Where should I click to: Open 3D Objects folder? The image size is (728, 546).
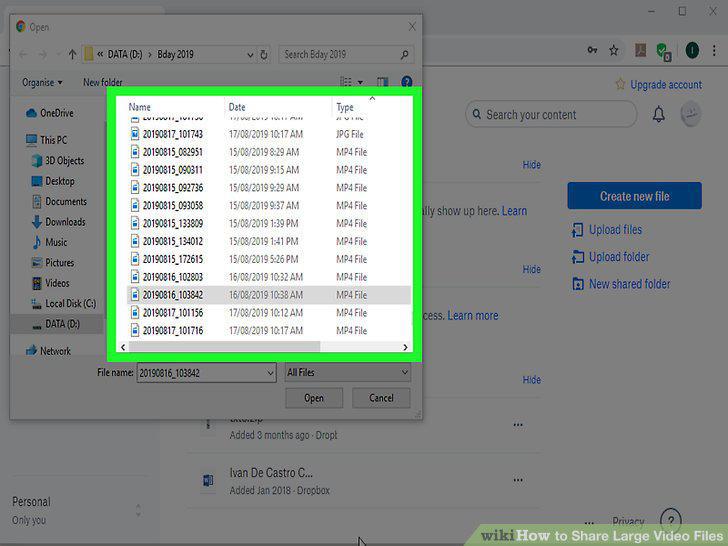click(58, 161)
